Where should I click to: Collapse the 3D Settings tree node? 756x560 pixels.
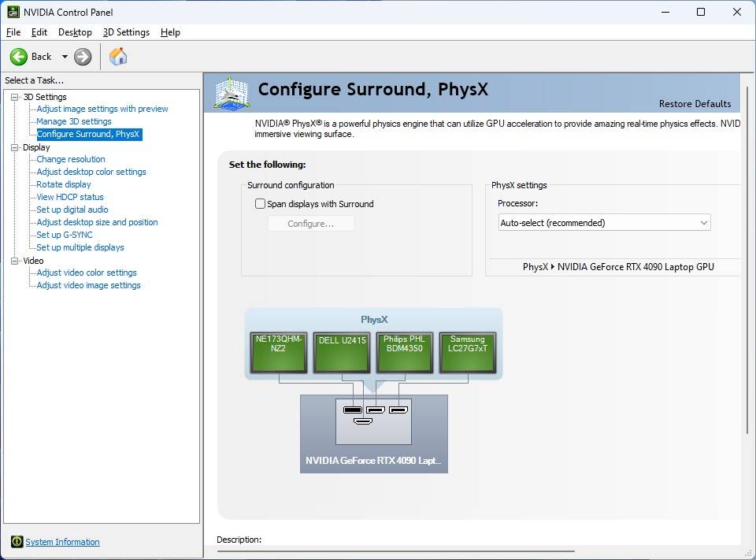click(14, 97)
